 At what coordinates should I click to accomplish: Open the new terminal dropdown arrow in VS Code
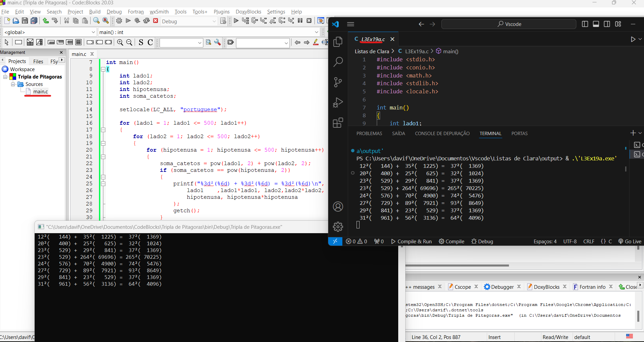[x=640, y=133]
